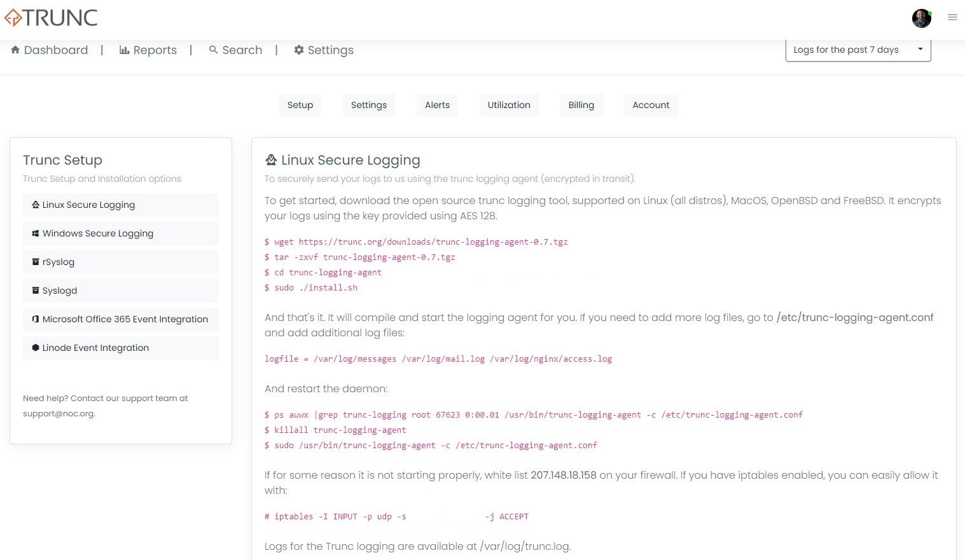Go to the Account tab

coord(651,105)
